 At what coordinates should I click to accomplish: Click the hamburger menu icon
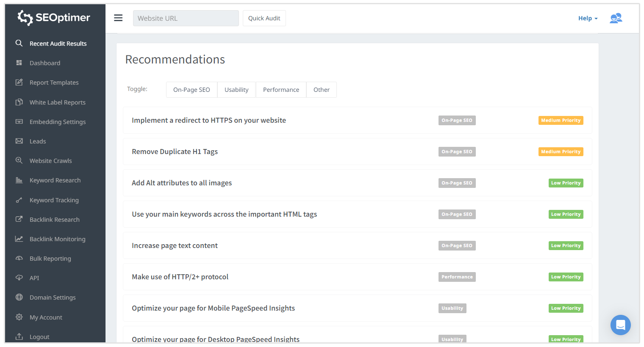pos(118,18)
